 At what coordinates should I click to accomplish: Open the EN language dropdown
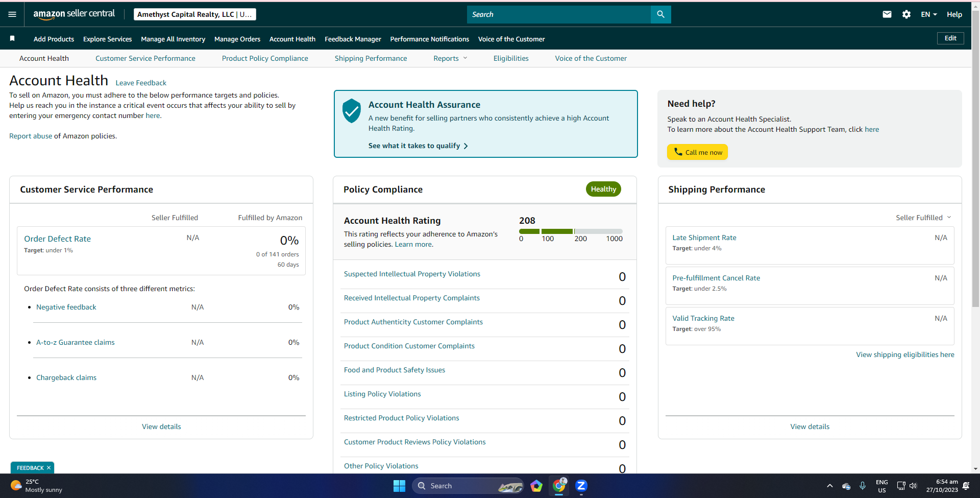(929, 14)
